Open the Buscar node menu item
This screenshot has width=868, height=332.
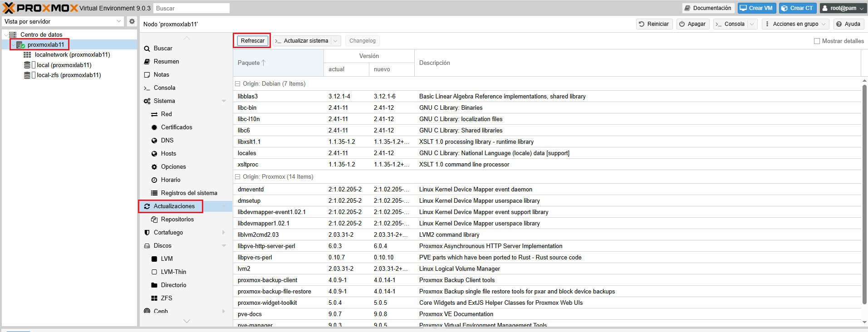(x=163, y=49)
